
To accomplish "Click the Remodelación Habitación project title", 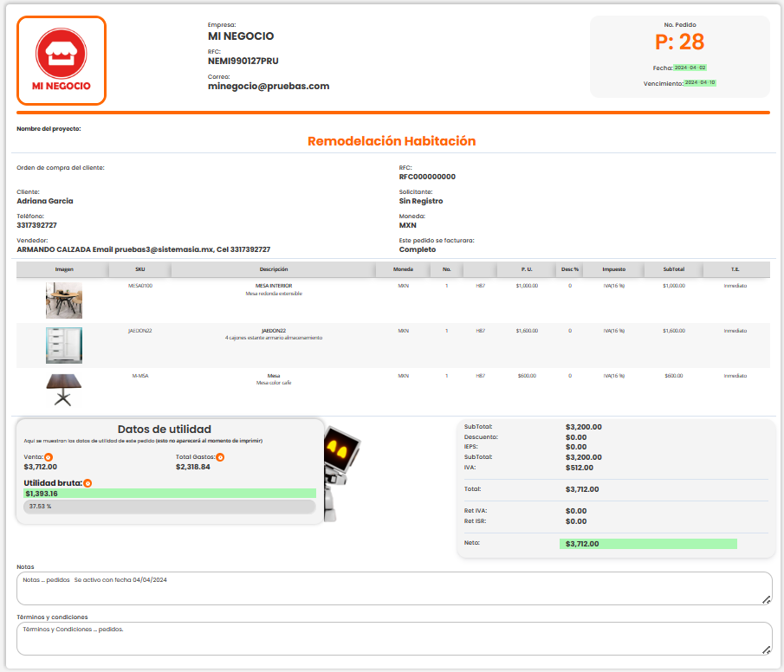I will pos(392,141).
